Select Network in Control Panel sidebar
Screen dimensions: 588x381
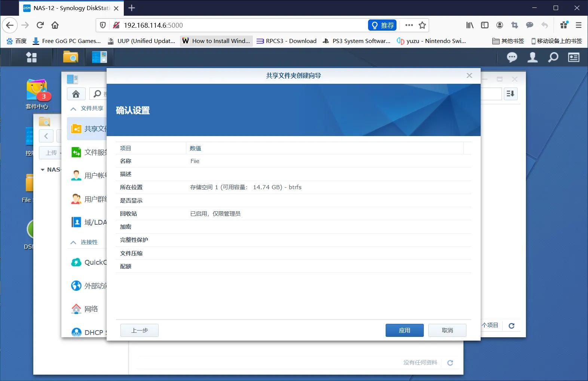coord(87,309)
